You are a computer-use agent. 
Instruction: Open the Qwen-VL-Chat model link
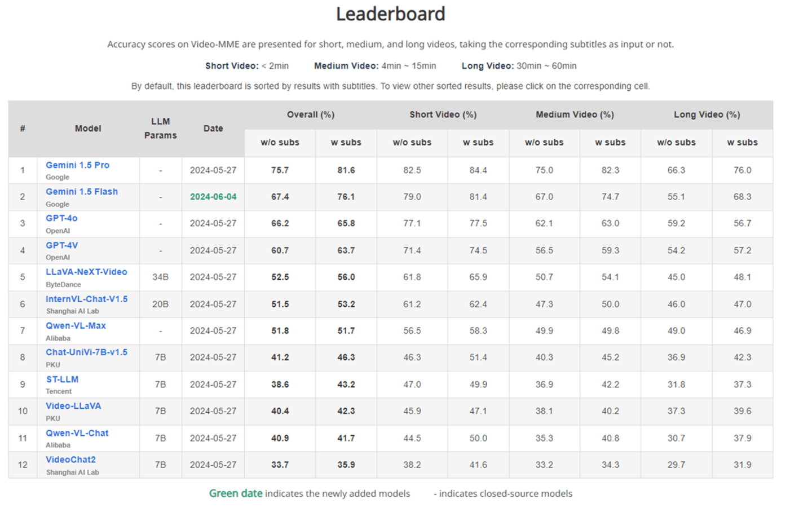click(77, 433)
